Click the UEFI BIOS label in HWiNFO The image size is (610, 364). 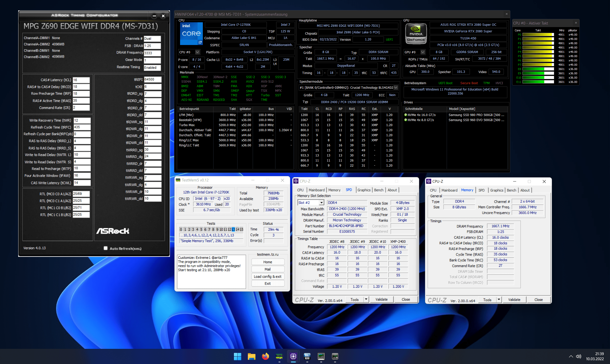coord(389,39)
